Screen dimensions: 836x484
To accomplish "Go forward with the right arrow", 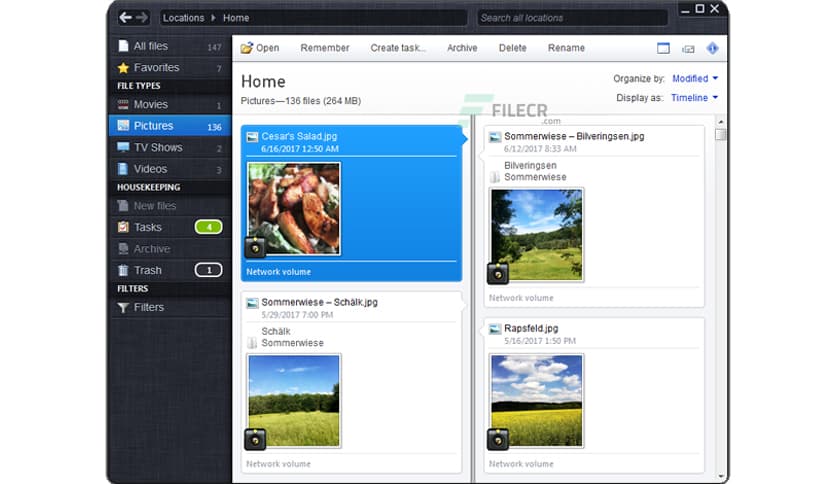I will pos(142,18).
